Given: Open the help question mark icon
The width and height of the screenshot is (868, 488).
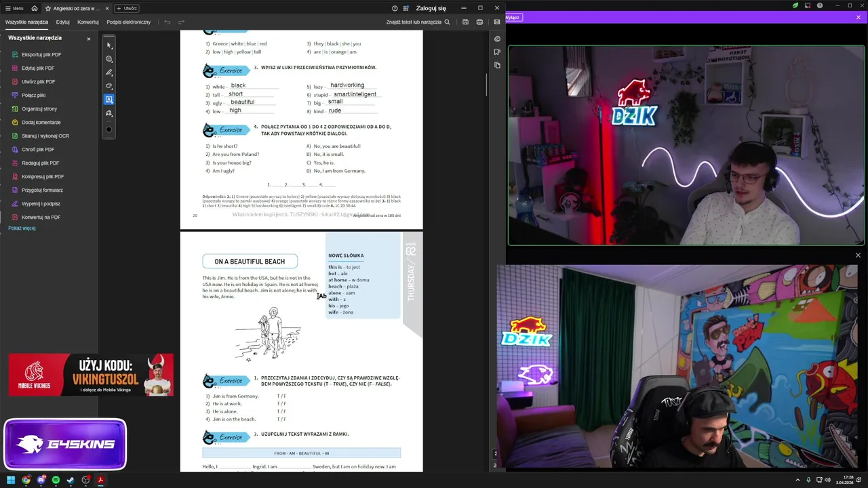Looking at the screenshot, I should [x=395, y=8].
